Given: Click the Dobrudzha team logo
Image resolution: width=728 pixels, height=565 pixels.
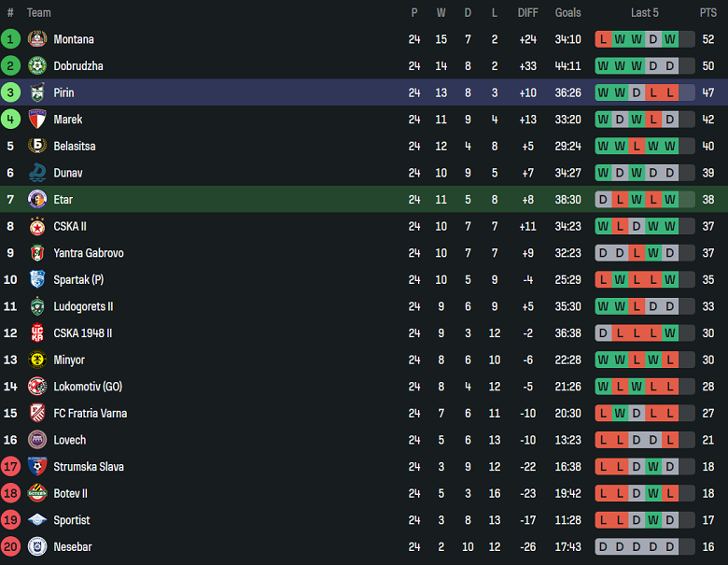Looking at the screenshot, I should pos(37,66).
